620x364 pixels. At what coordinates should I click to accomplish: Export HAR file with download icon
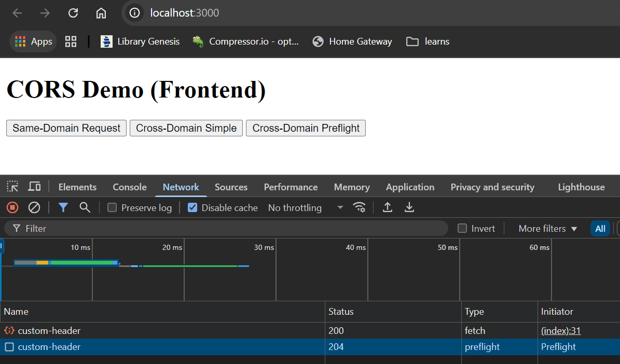click(x=409, y=208)
